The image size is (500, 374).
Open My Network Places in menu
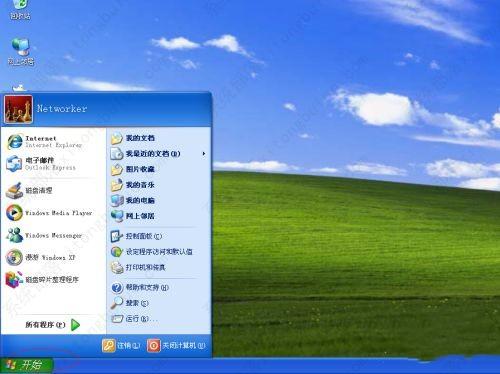click(117, 216)
